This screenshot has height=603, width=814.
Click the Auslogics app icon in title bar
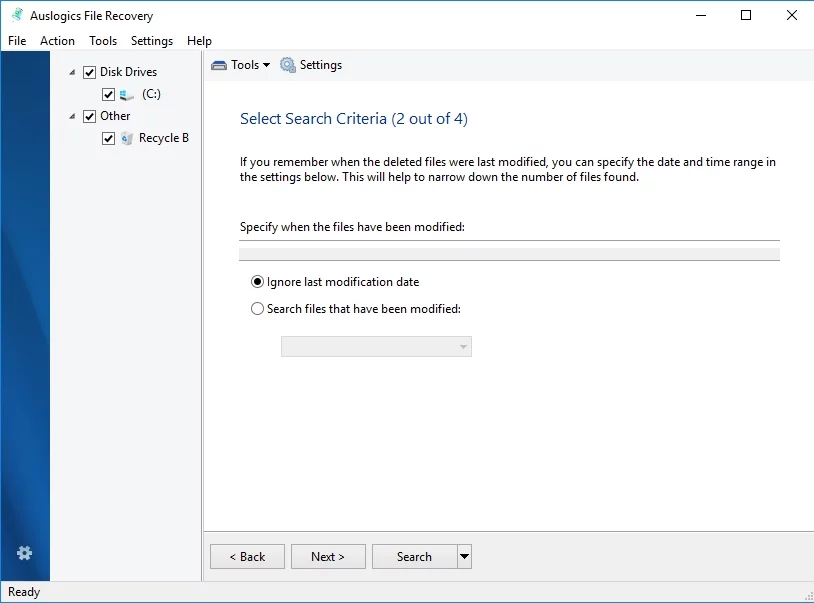[16, 15]
